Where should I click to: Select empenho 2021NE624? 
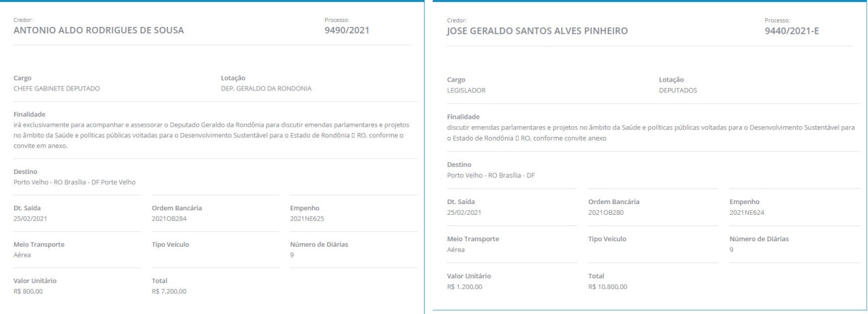748,212
